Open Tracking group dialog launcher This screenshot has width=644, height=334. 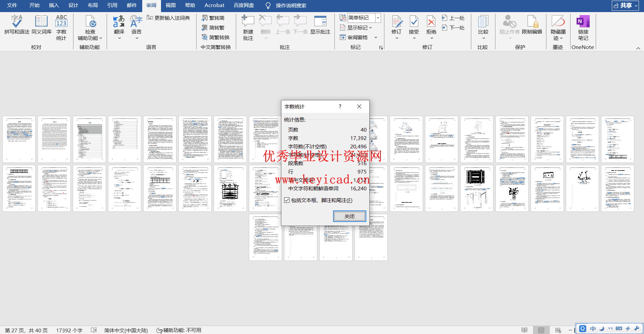pos(381,48)
